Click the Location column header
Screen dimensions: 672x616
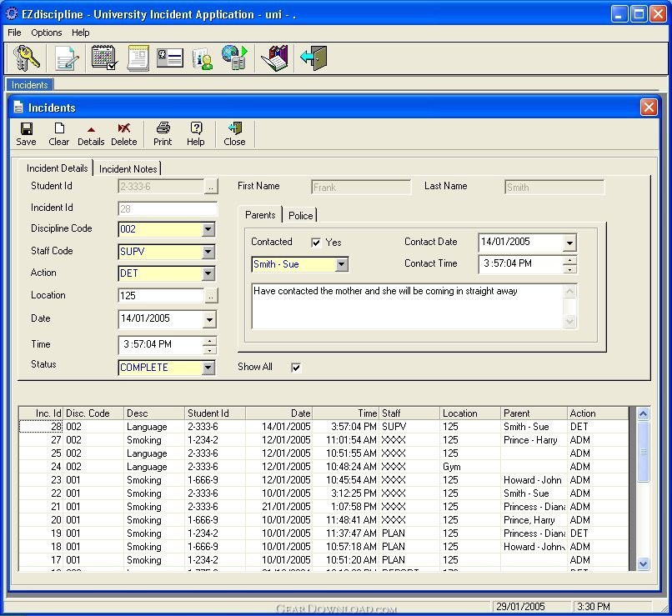469,413
